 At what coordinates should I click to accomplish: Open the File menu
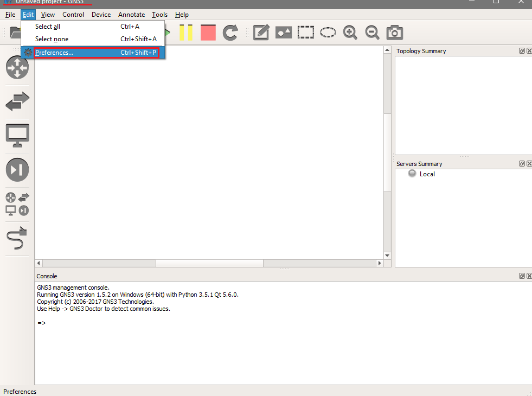10,15
